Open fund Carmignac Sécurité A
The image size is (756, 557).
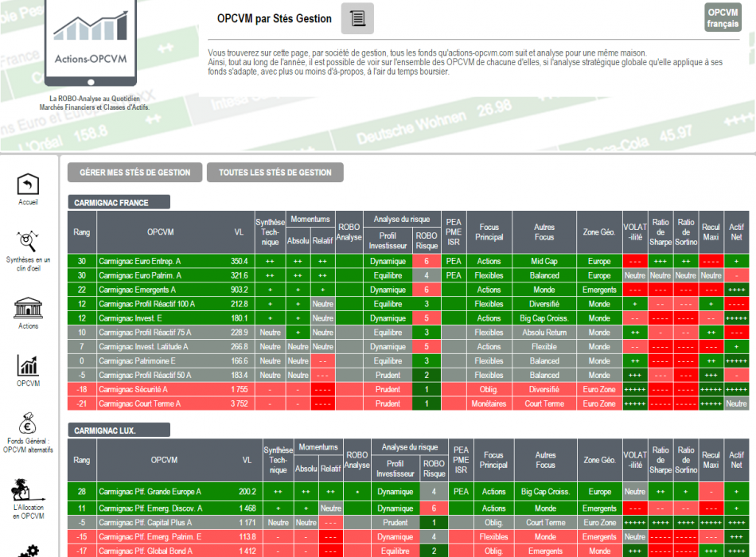point(134,389)
